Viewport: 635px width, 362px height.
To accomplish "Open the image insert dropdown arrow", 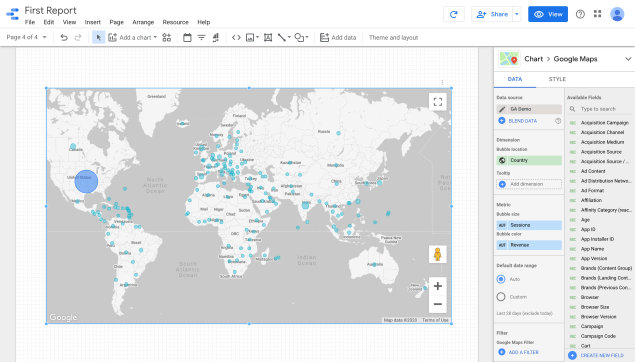I will tap(257, 38).
